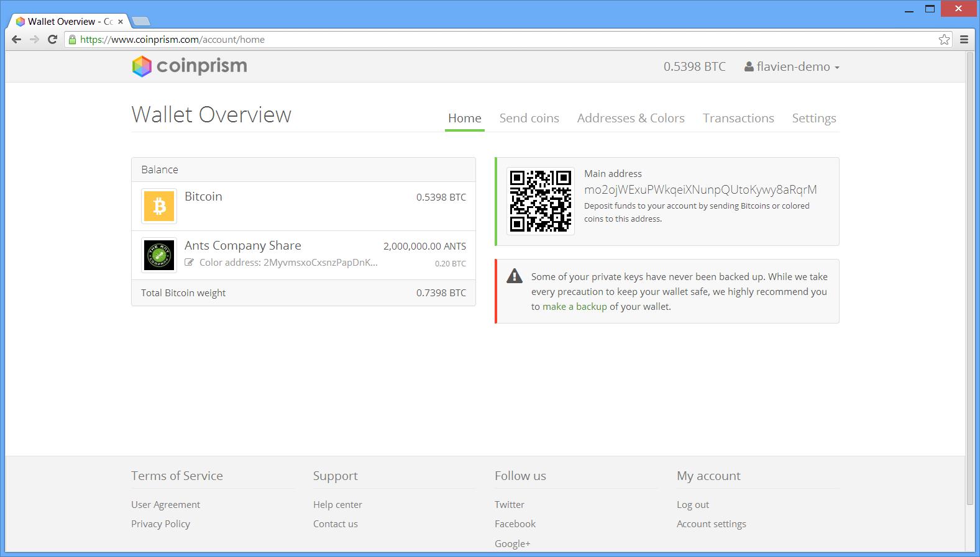980x557 pixels.
Task: Click the warning triangle icon in backup alert
Action: 515,276
